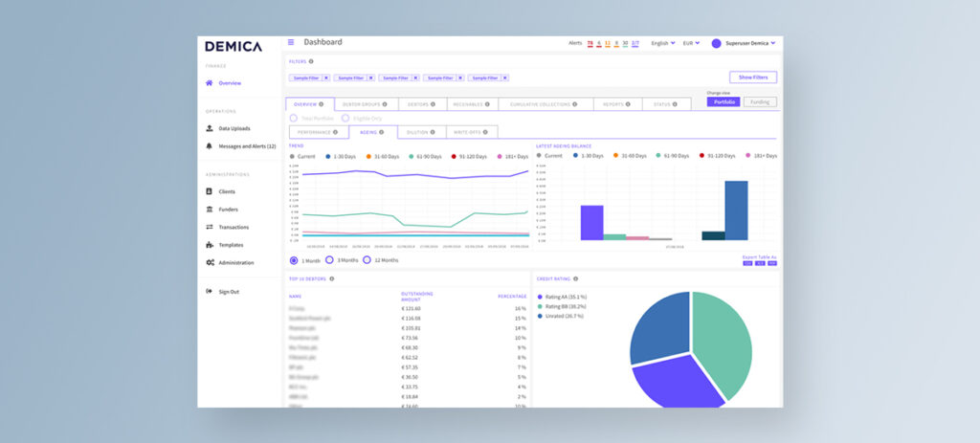Remove the first Sample Filter tag
This screenshot has height=443, width=980.
(325, 78)
